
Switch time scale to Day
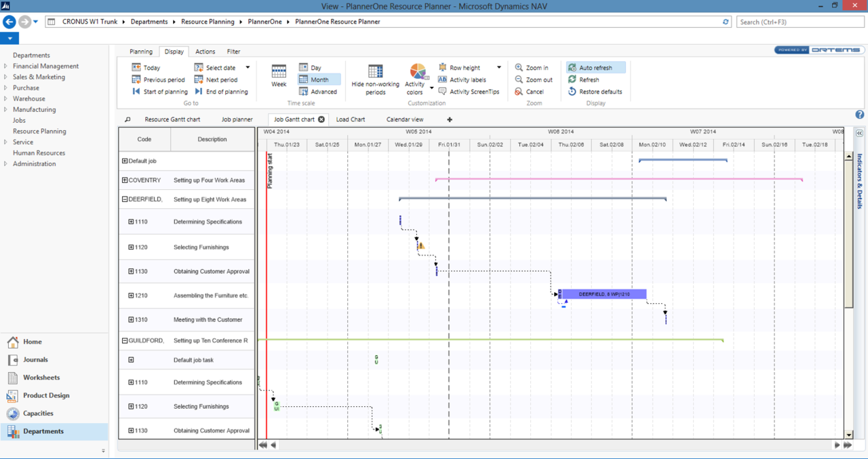point(310,68)
